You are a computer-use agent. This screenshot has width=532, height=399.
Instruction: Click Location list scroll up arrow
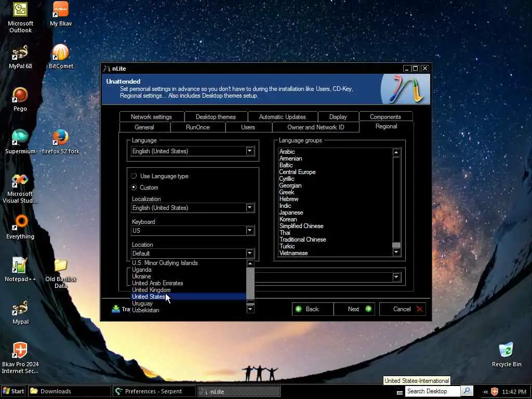pos(250,263)
